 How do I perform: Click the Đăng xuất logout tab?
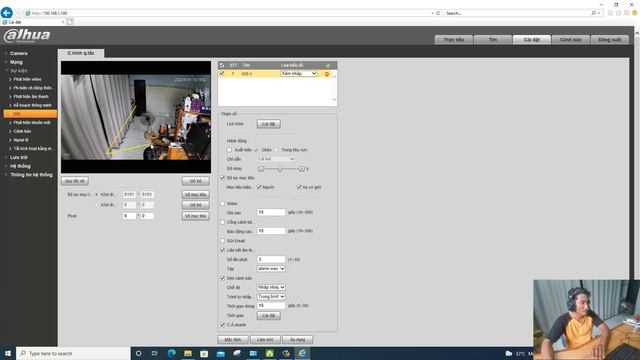point(609,40)
